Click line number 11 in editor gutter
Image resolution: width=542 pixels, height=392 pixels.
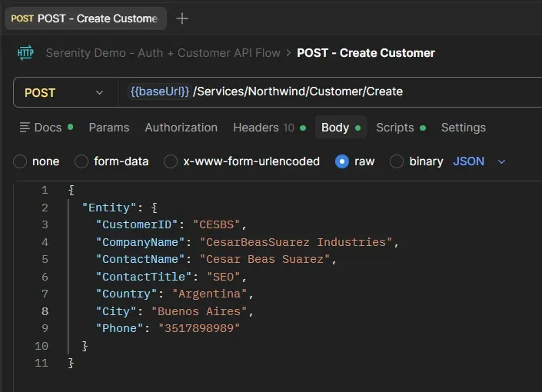[x=42, y=363]
